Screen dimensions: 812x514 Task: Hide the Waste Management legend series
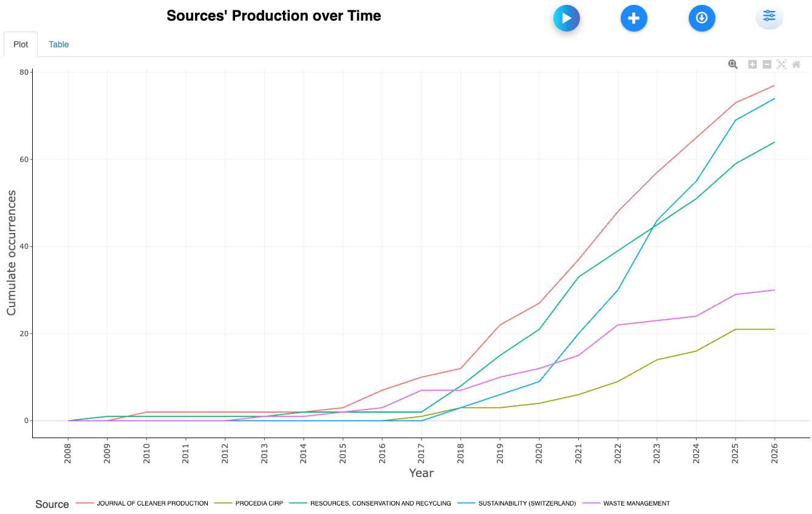pyautogui.click(x=636, y=503)
